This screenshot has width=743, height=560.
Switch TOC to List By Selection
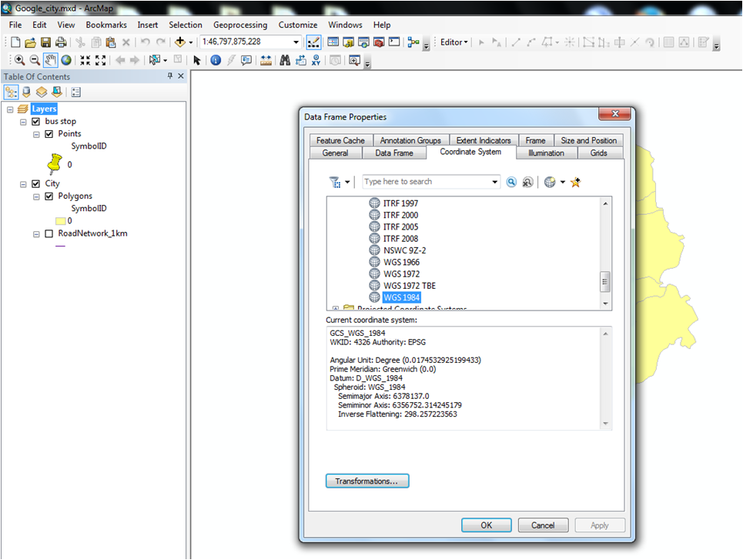tap(57, 92)
